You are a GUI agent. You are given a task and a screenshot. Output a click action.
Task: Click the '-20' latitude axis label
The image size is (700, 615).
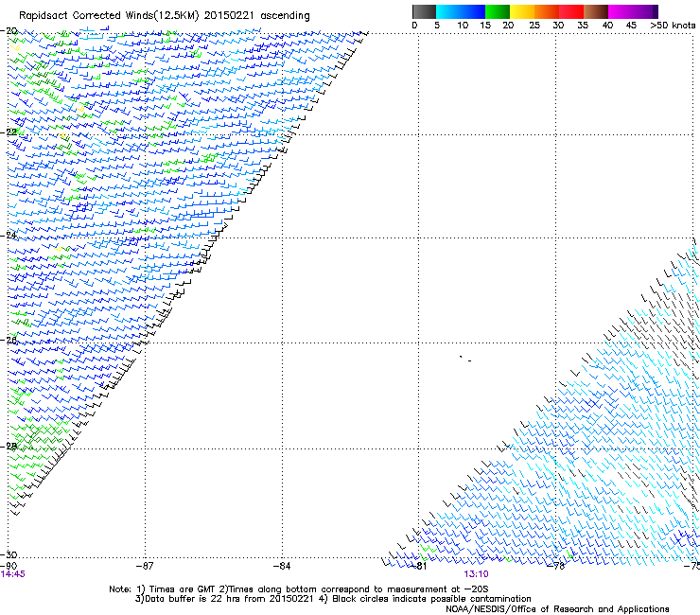[x=9, y=31]
